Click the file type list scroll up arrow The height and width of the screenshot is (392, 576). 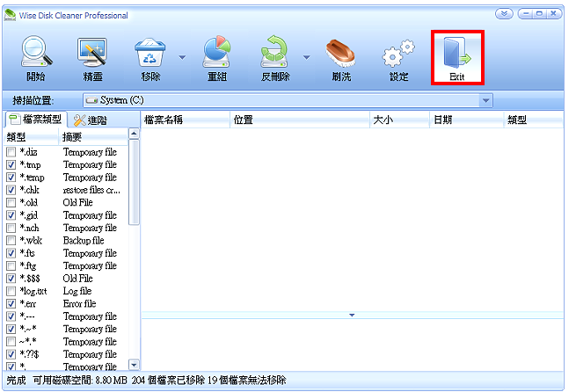click(134, 134)
